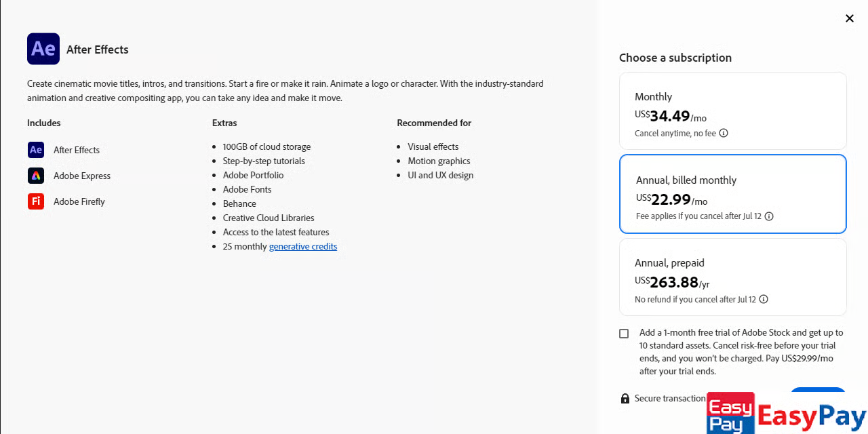Image resolution: width=868 pixels, height=434 pixels.
Task: Click 'Behance' in the Extras list
Action: pos(239,203)
